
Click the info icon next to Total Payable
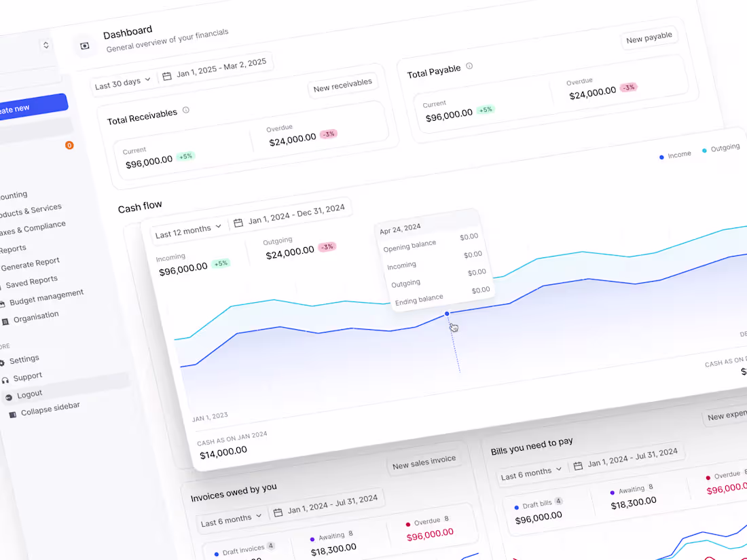(x=468, y=67)
